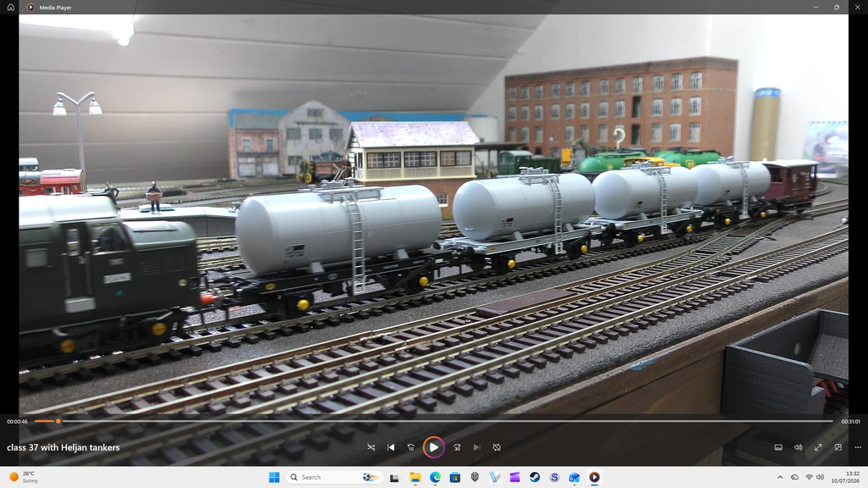Click the Media Player app icon in title bar
Screen dimensions: 868x488
tap(31, 7)
